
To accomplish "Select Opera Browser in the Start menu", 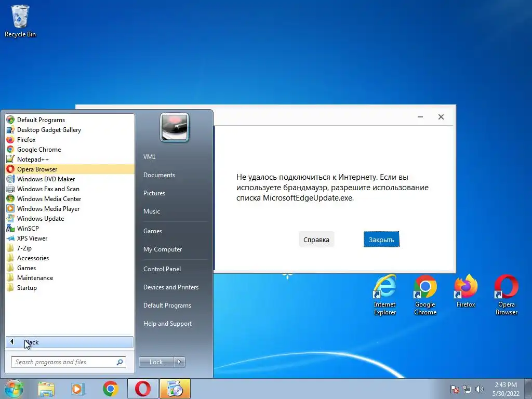I will 70,169.
